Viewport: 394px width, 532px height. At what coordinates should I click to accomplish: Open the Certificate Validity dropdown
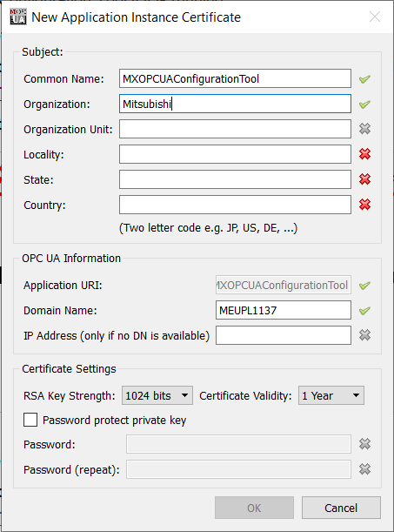pos(331,395)
